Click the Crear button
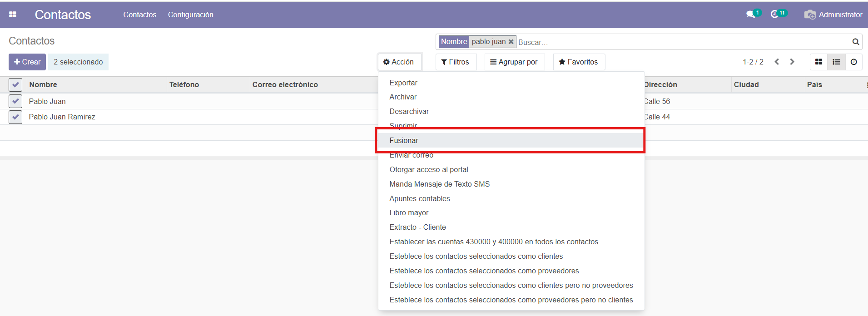This screenshot has width=868, height=316. [27, 62]
